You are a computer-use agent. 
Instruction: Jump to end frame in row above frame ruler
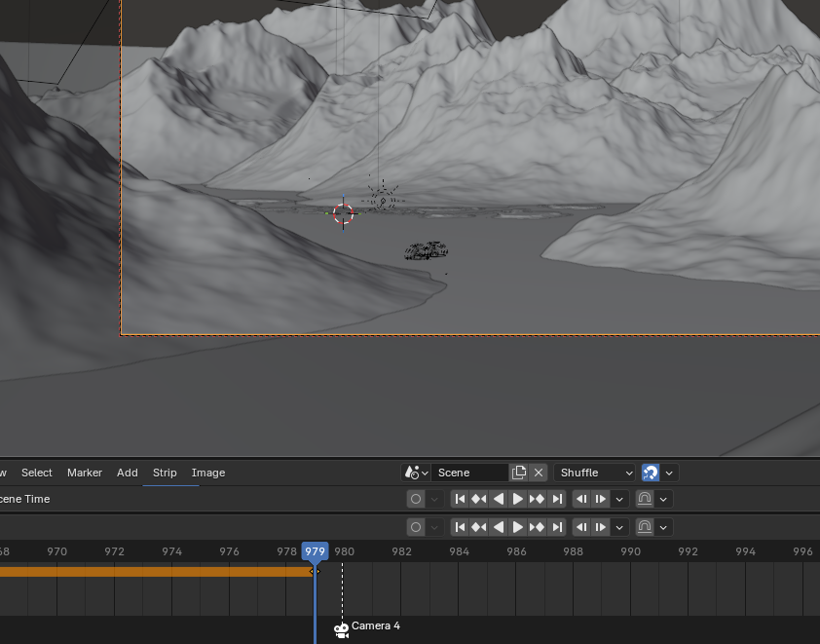click(x=557, y=527)
